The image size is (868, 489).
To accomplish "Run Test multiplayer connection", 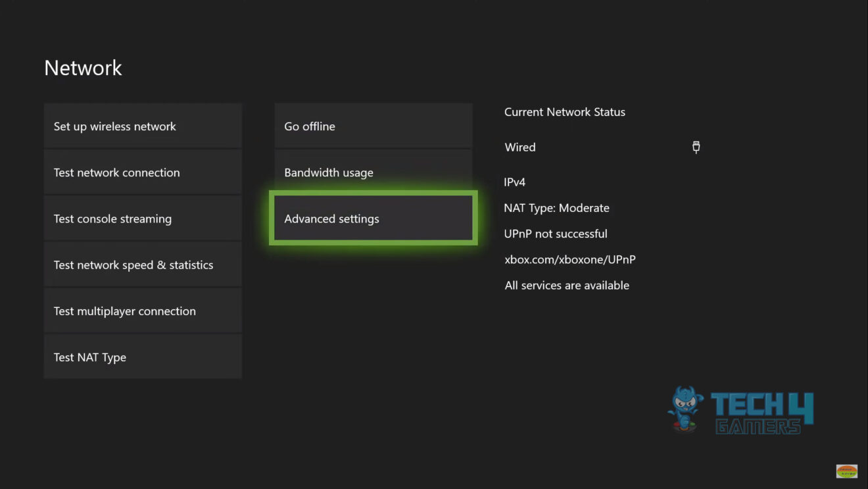I will coord(143,310).
